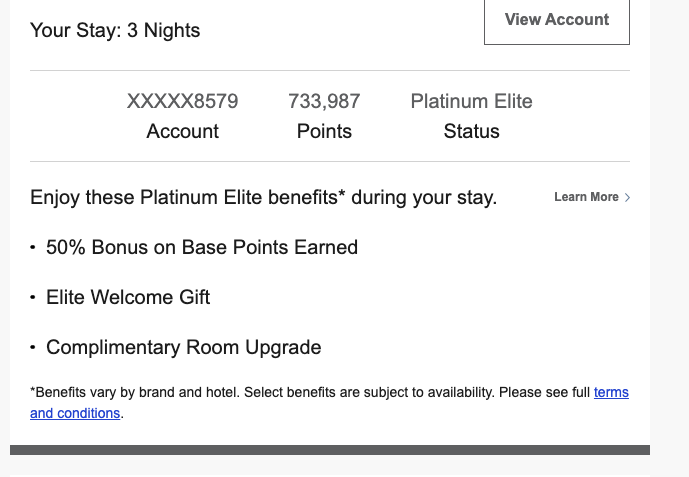Click the View Account button
The width and height of the screenshot is (689, 477).
pyautogui.click(x=557, y=20)
